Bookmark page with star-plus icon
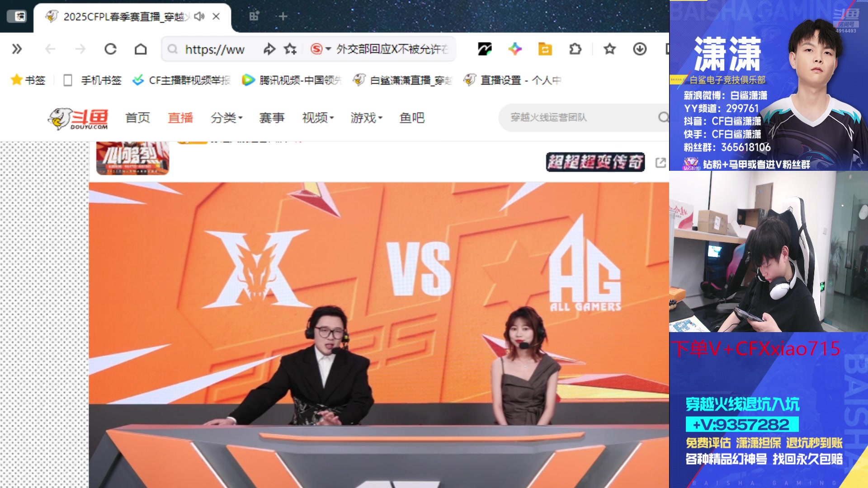The image size is (868, 488). pos(290,49)
